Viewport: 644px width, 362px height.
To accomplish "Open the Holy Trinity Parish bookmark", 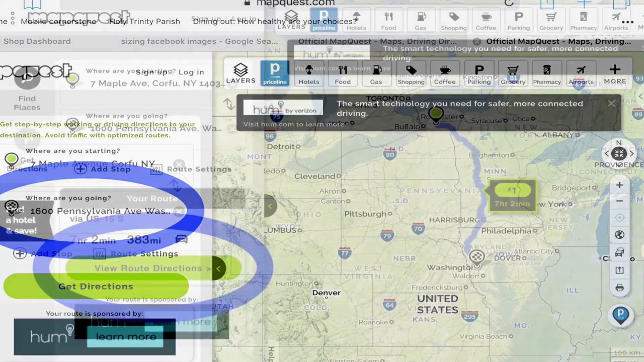I will click(x=144, y=21).
